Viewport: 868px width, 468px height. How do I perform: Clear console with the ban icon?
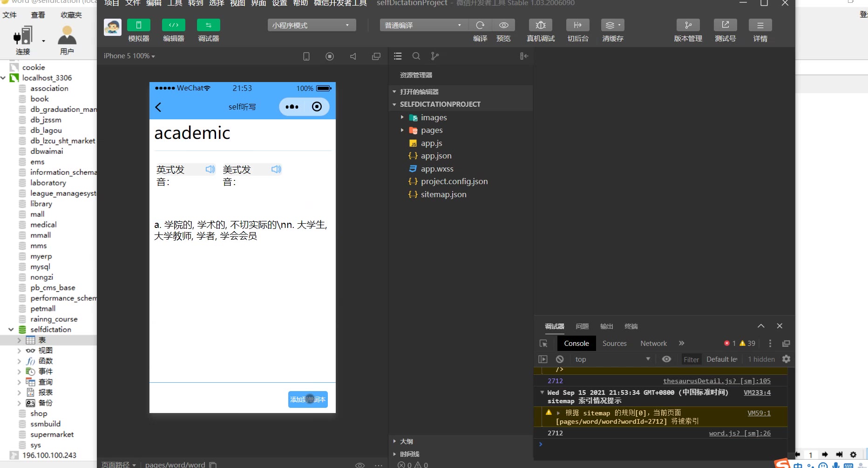point(560,359)
